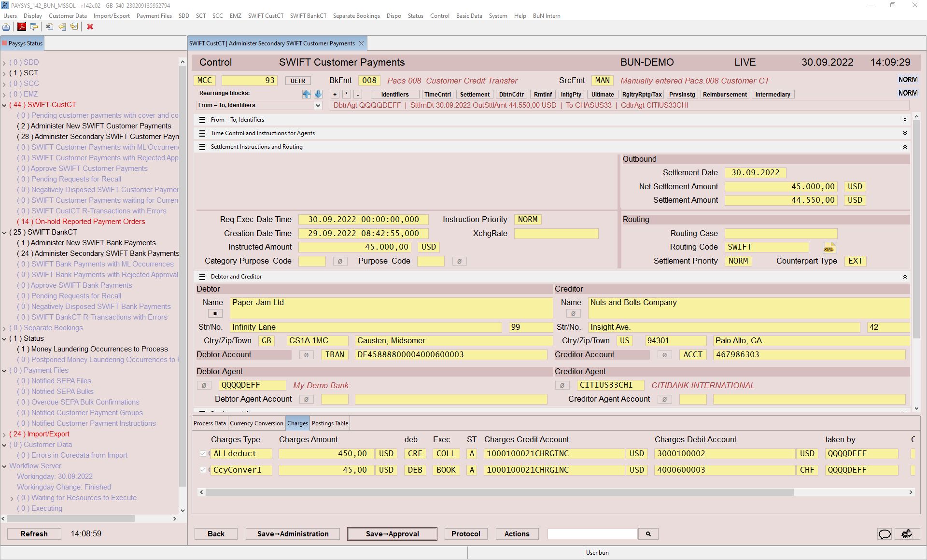Click the asterisk blocks button

346,95
